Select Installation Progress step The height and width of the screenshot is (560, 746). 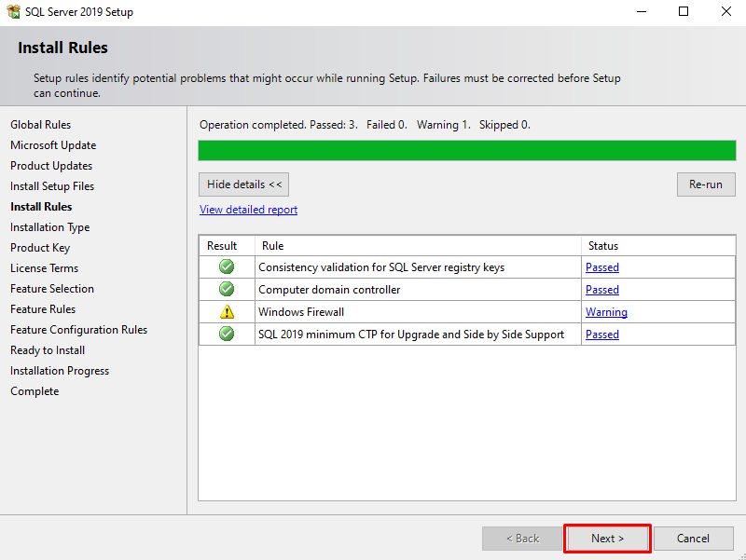pyautogui.click(x=60, y=371)
